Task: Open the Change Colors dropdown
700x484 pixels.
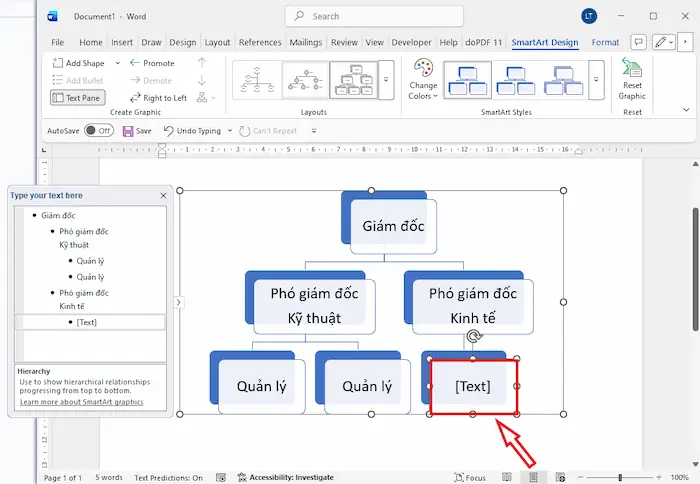Action: [x=423, y=79]
